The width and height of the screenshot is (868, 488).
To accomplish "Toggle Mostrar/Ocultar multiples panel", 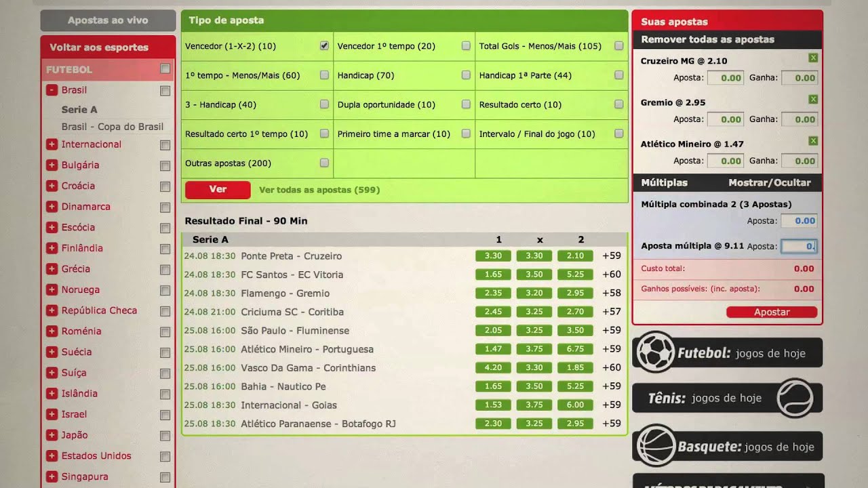I will coord(770,182).
